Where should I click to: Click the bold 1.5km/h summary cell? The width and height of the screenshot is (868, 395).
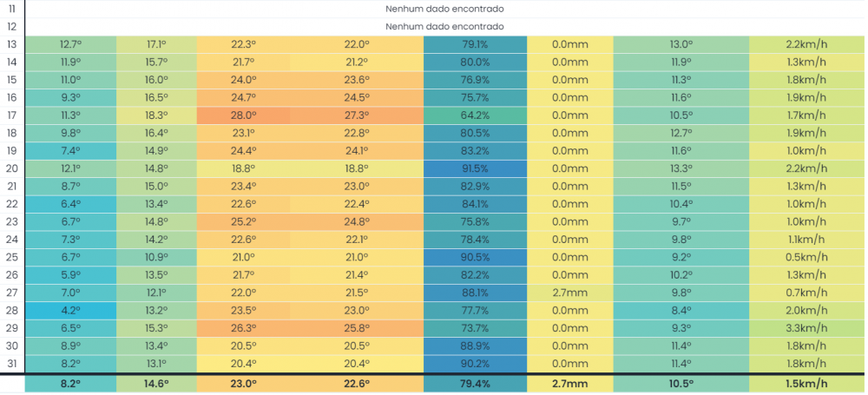[x=806, y=384]
